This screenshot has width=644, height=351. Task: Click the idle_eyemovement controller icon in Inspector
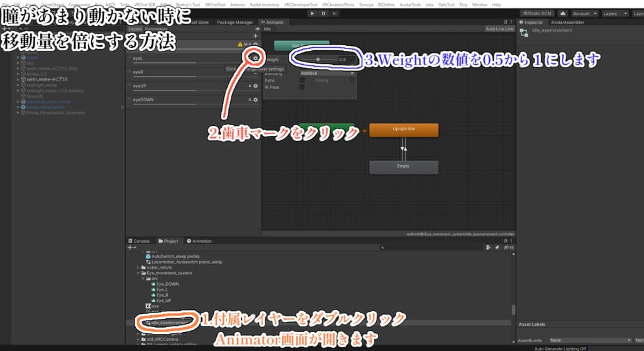pyautogui.click(x=524, y=33)
